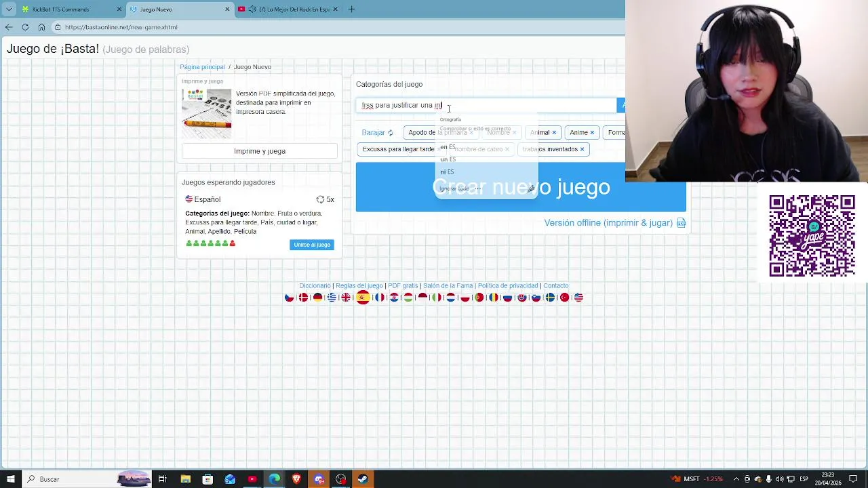Remove the trabajos inventados category chip
The width and height of the screenshot is (868, 488).
point(582,149)
